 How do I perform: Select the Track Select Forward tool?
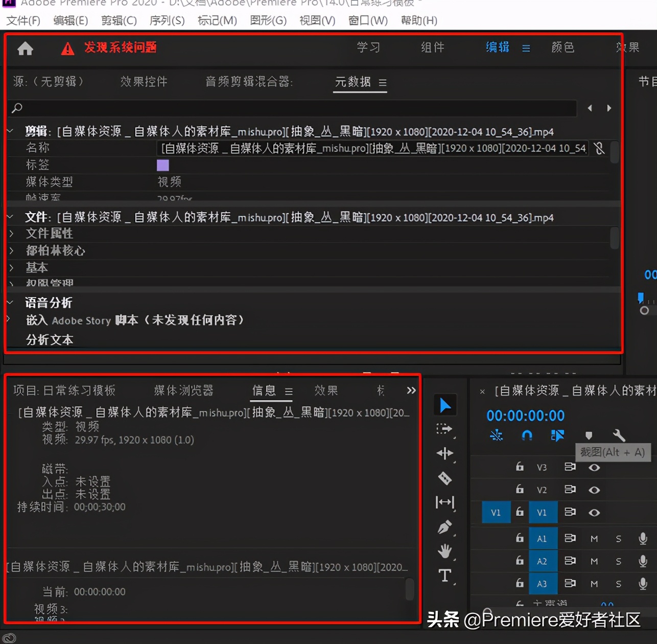click(444, 429)
